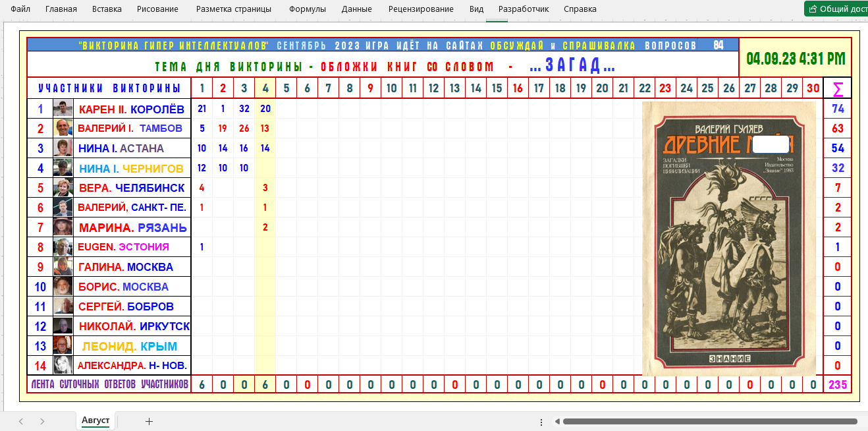Image resolution: width=868 pixels, height=431 pixels.
Task: Select Нина Астана's total score 54
Action: click(x=838, y=148)
